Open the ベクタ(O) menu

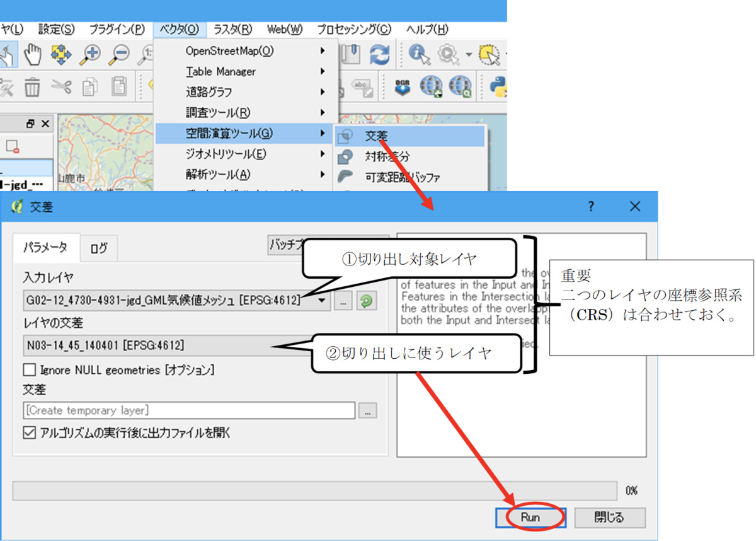coord(179,30)
